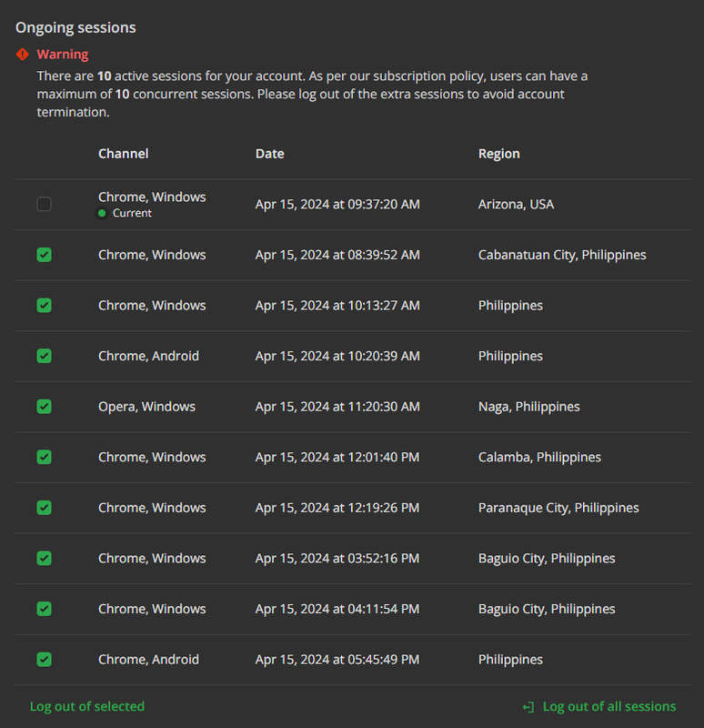Click date Apr 15, 2024 at 04:11:54 PM

pyautogui.click(x=337, y=609)
